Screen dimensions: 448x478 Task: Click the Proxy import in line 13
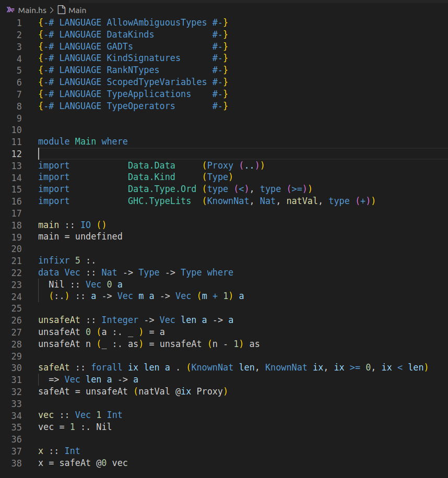(220, 165)
